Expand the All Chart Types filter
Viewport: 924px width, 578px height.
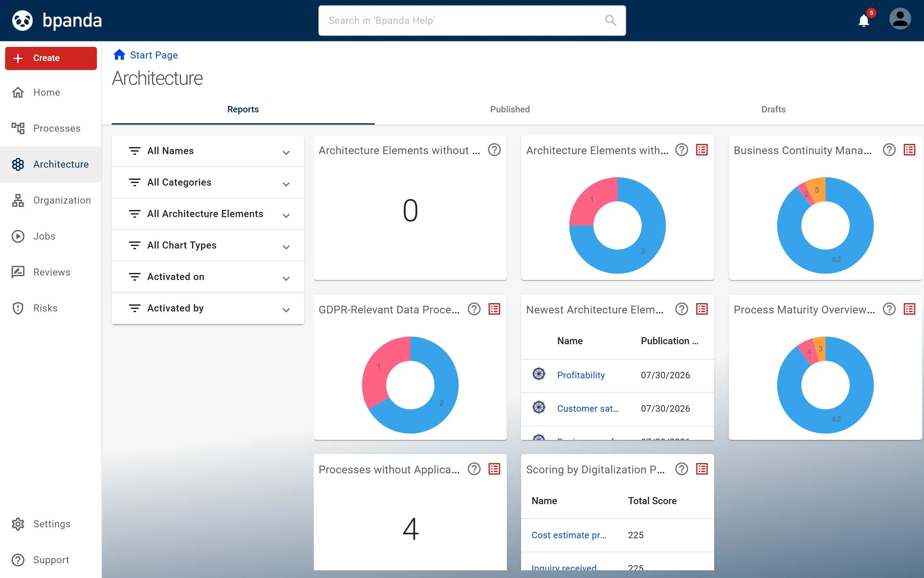click(x=208, y=245)
